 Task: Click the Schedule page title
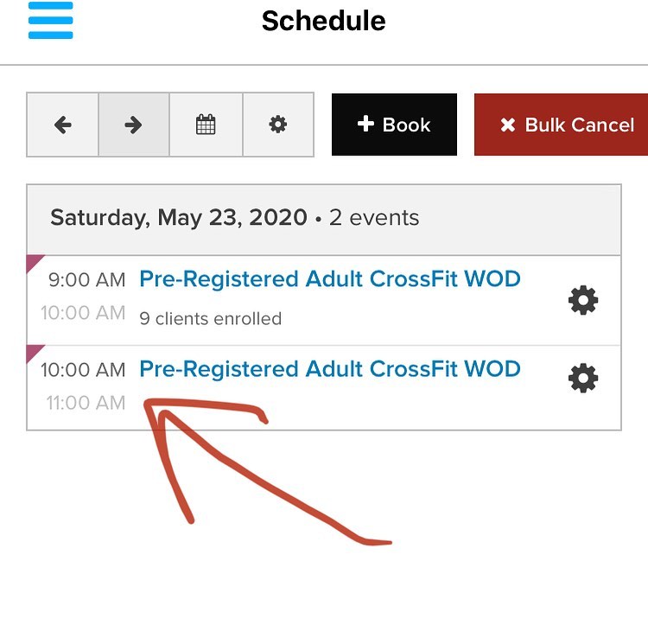point(323,21)
